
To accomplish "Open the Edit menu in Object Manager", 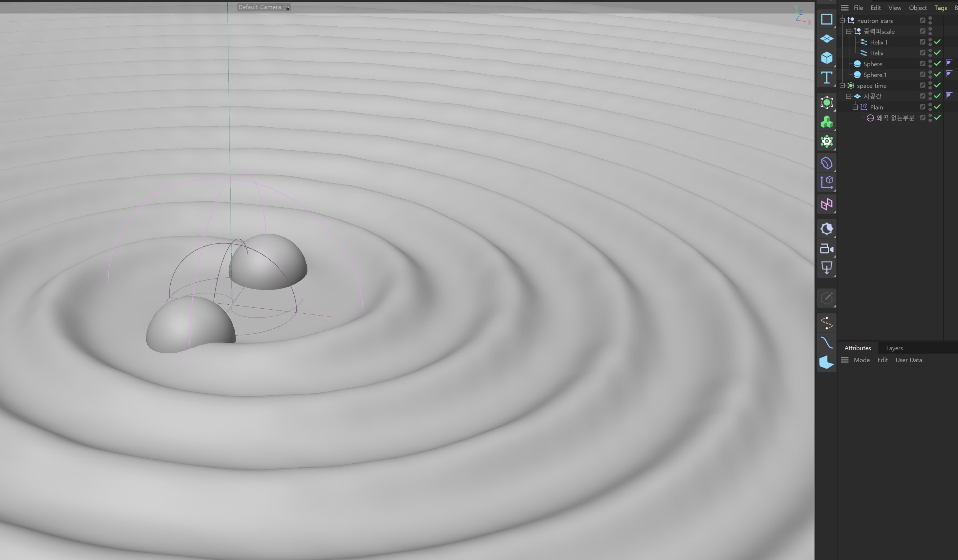I will tap(875, 8).
